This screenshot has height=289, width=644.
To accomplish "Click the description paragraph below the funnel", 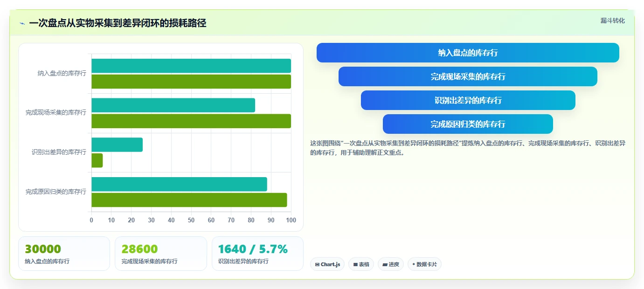I will pyautogui.click(x=468, y=148).
